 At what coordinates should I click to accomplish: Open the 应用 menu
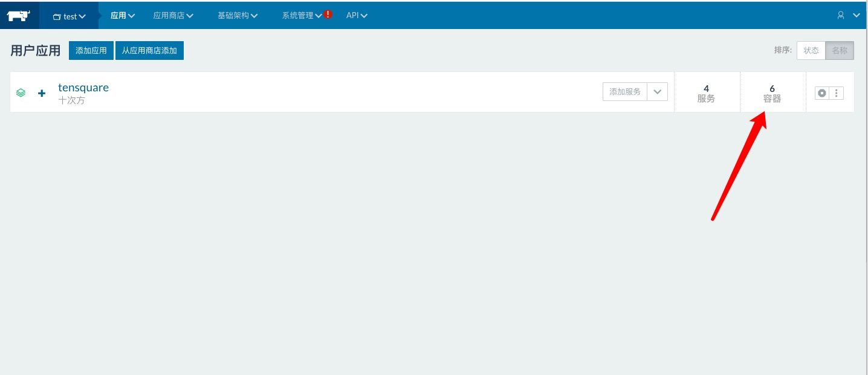123,16
